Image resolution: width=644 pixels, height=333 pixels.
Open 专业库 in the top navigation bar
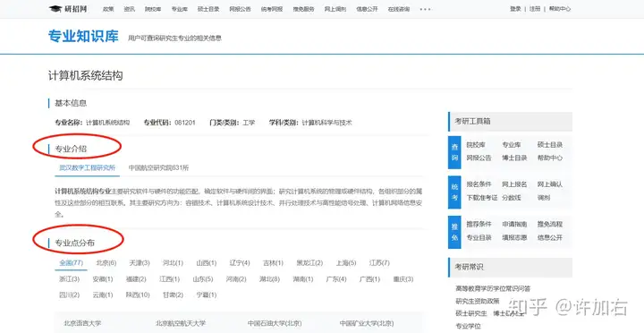(179, 9)
